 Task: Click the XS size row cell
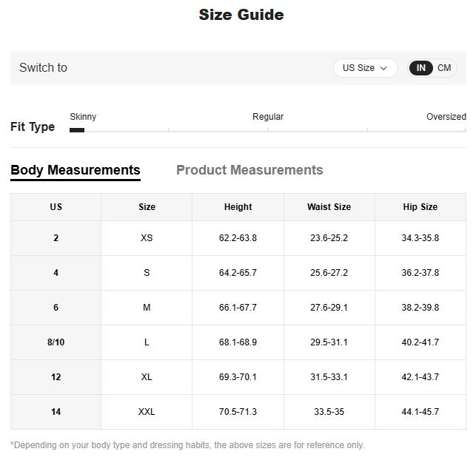[x=147, y=238]
